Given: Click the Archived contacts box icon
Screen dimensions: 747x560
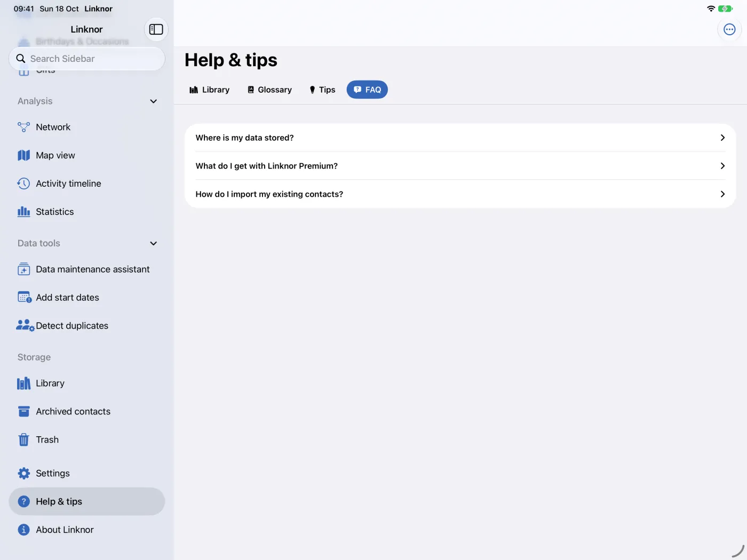Looking at the screenshot, I should (x=23, y=412).
